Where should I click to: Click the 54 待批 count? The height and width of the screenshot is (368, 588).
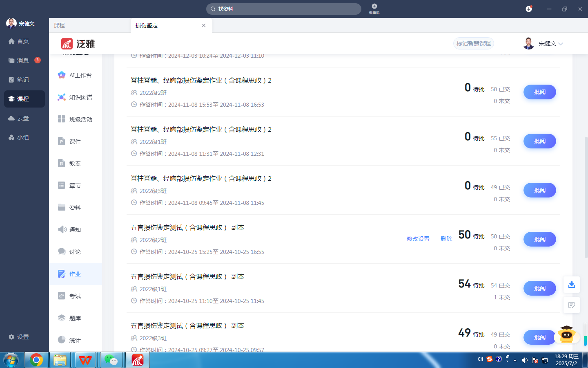click(472, 284)
